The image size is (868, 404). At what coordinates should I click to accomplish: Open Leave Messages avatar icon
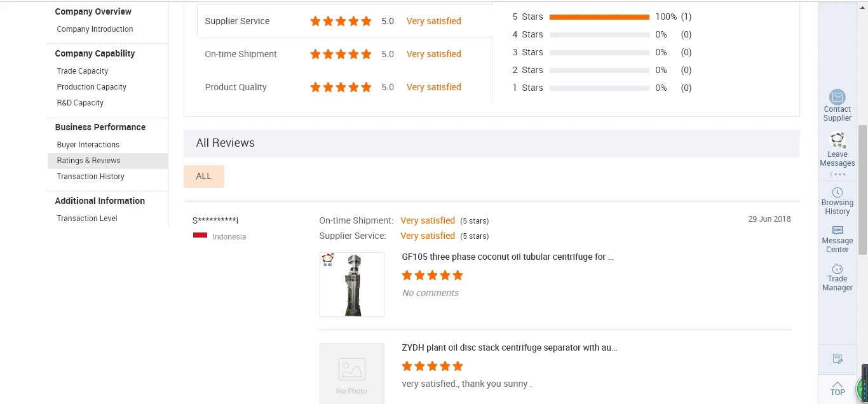(x=837, y=140)
